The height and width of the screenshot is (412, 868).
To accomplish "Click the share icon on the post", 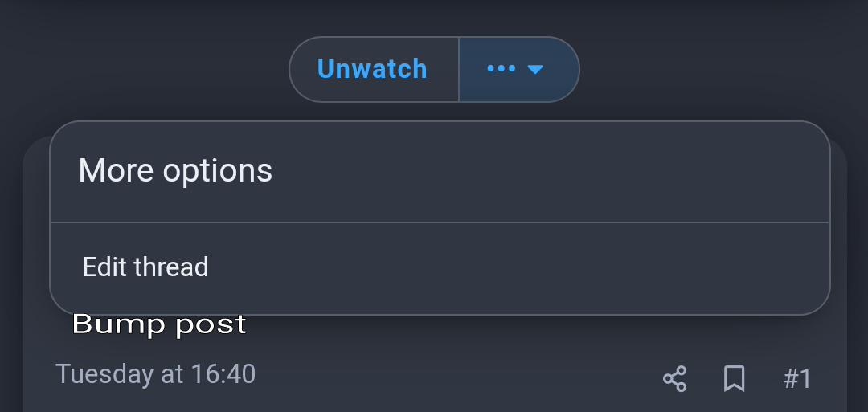I will click(x=674, y=379).
